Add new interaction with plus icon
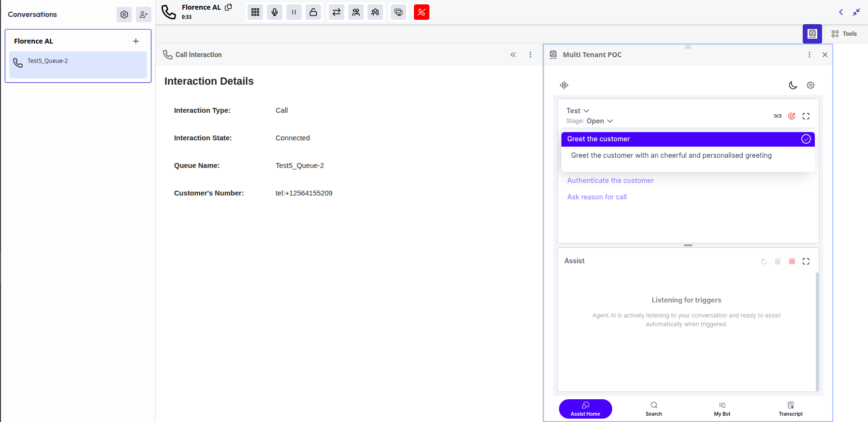868x422 pixels. 136,41
